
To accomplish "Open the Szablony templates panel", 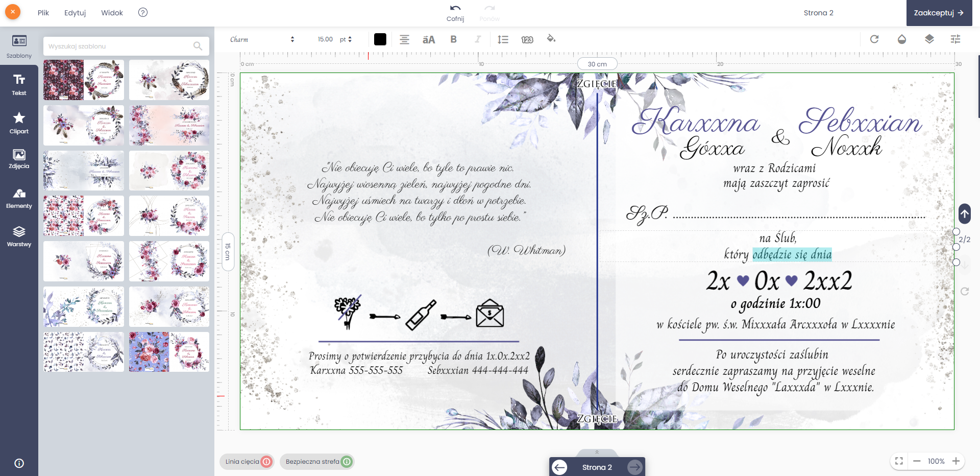I will point(19,46).
